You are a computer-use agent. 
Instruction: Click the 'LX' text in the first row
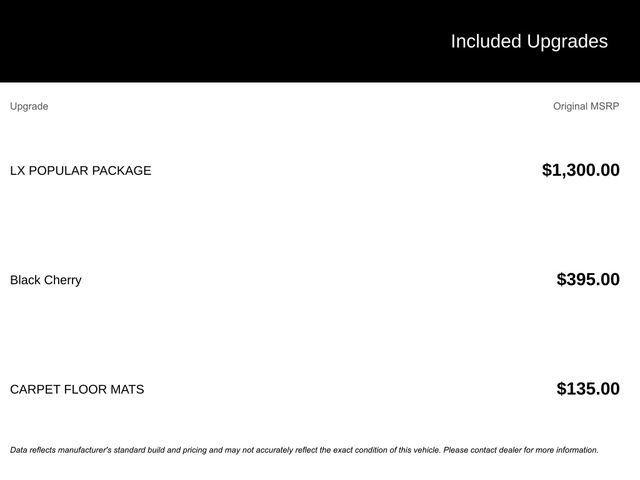point(17,170)
